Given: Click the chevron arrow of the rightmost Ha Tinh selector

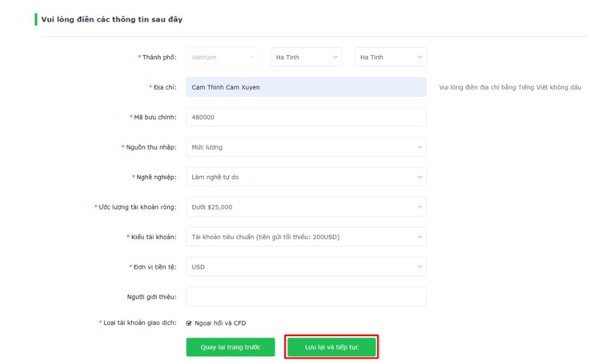Looking at the screenshot, I should tap(419, 58).
